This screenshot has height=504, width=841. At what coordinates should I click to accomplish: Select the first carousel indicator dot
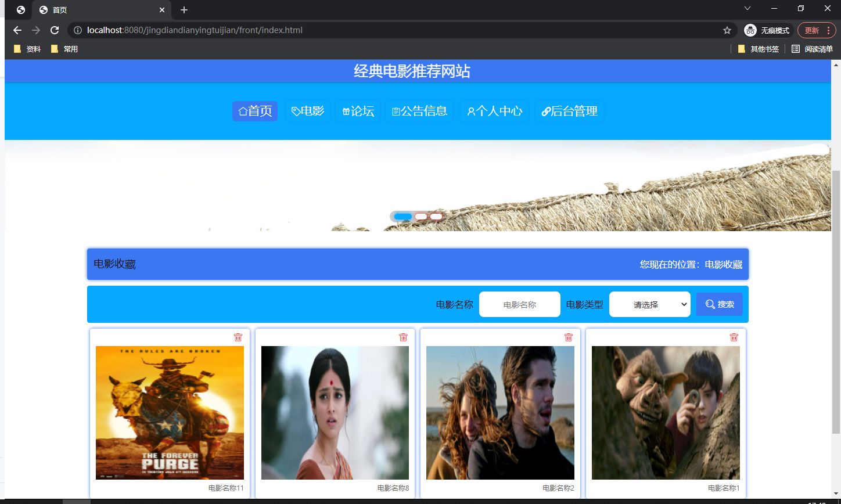pos(403,217)
